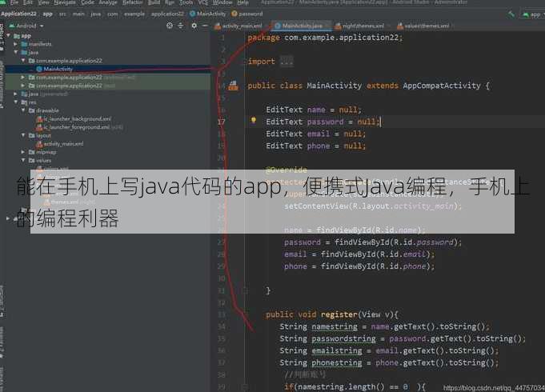Switch to the activity_main.xml editor tab

coord(238,26)
